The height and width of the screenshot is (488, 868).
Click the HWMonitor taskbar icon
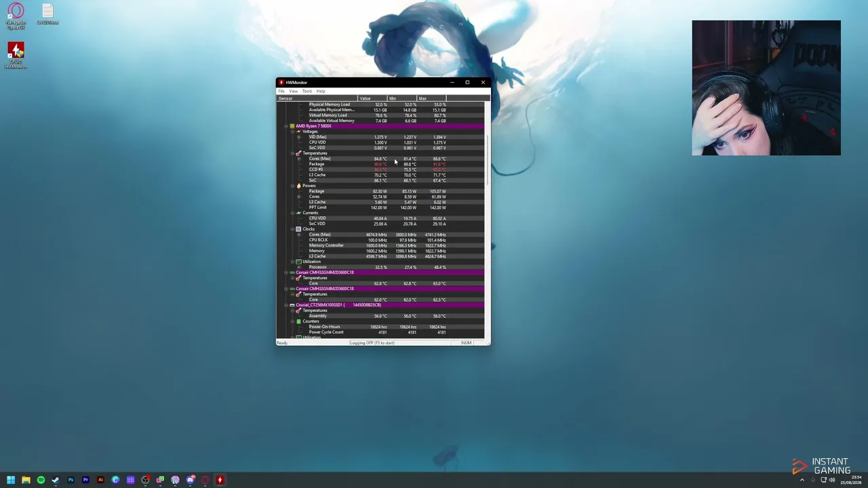click(x=220, y=480)
